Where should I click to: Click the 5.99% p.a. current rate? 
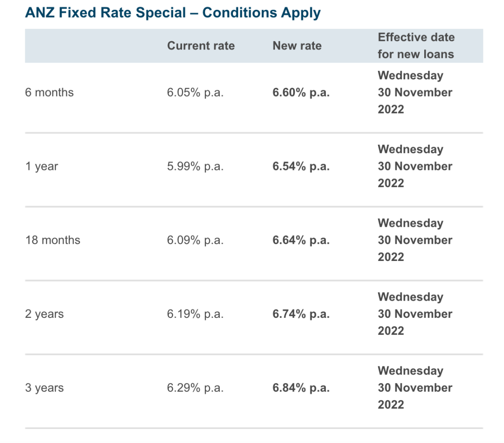[195, 167]
